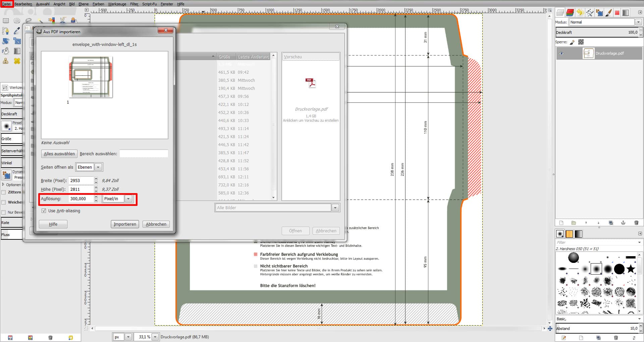Select the Rectangle Select tool
Screen dimensions: 644x342
[6, 21]
